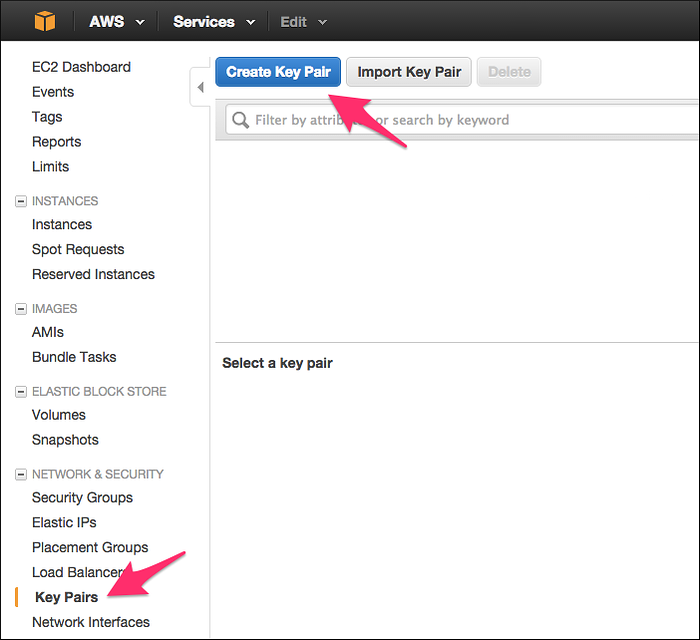Screen dimensions: 700x640
Task: Collapse sidebar with the left triangle handle
Action: 200,87
